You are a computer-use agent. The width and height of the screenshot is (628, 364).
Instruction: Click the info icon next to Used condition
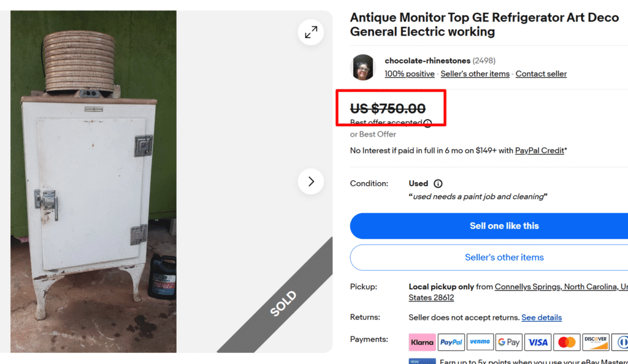click(438, 184)
